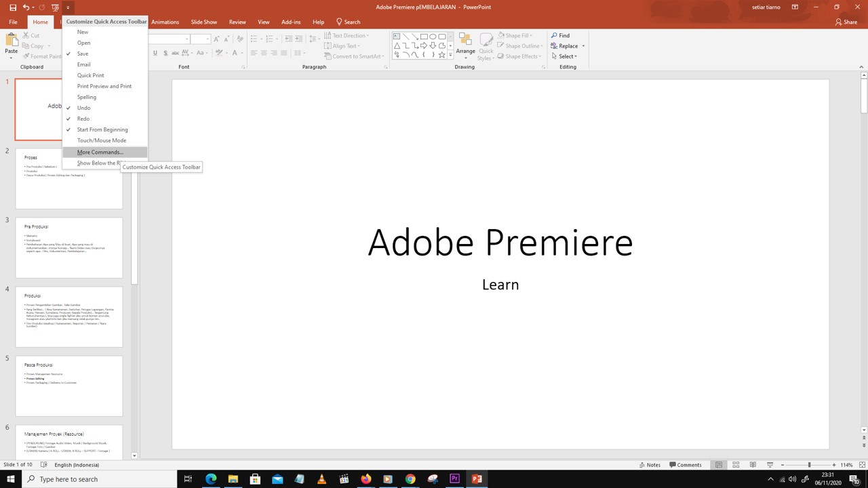Switch to the View tab
Image resolution: width=868 pixels, height=488 pixels.
[x=264, y=22]
